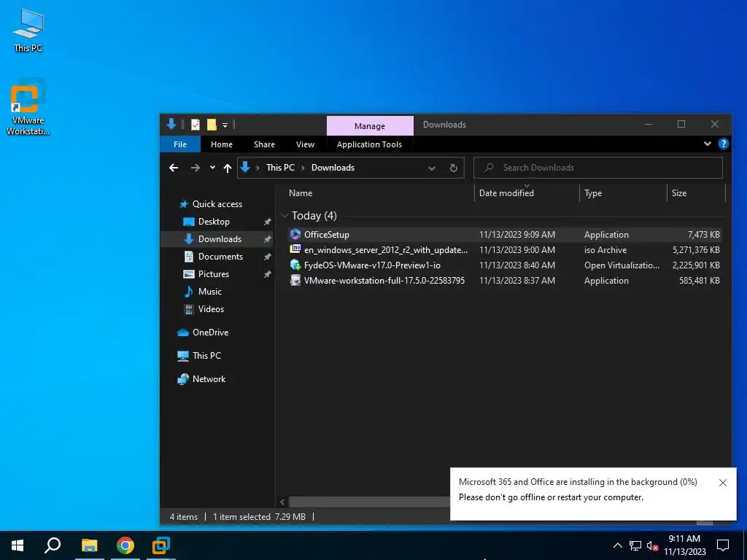This screenshot has width=747, height=560.
Task: Go up one level with Up arrow
Action: 228,168
